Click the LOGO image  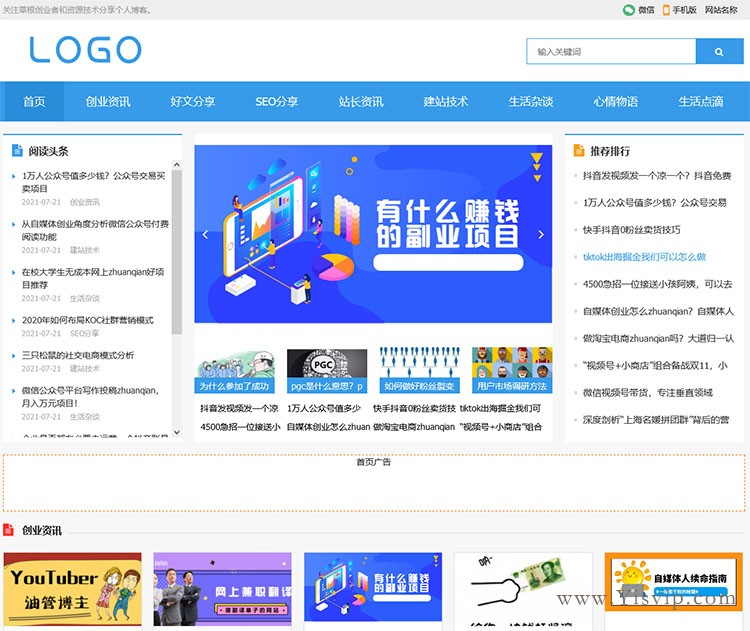[x=85, y=50]
